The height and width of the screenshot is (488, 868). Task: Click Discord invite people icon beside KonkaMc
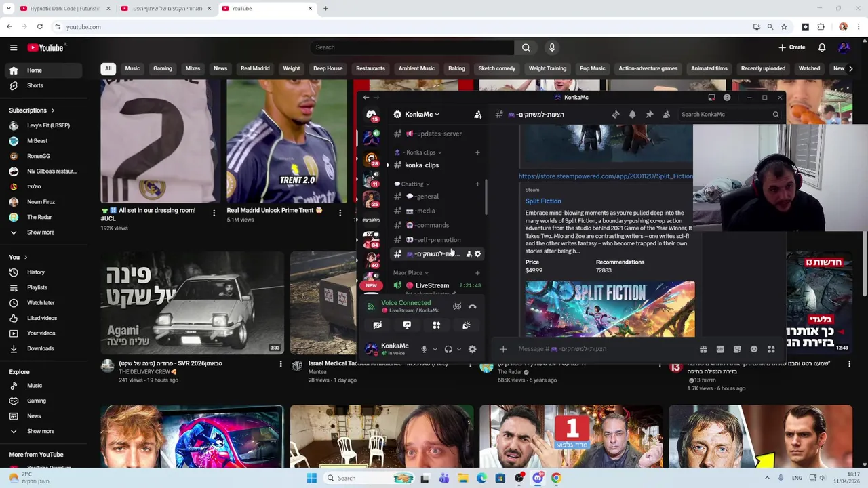pyautogui.click(x=478, y=115)
